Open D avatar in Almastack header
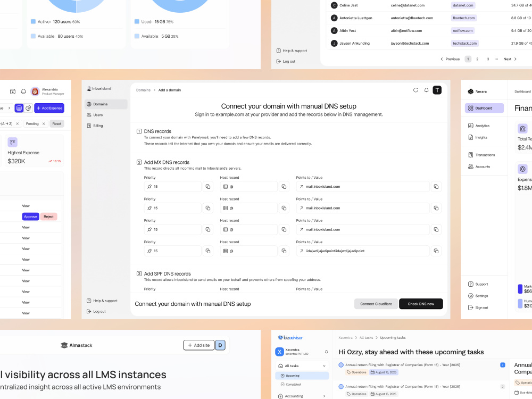The height and width of the screenshot is (399, 532). (x=220, y=345)
